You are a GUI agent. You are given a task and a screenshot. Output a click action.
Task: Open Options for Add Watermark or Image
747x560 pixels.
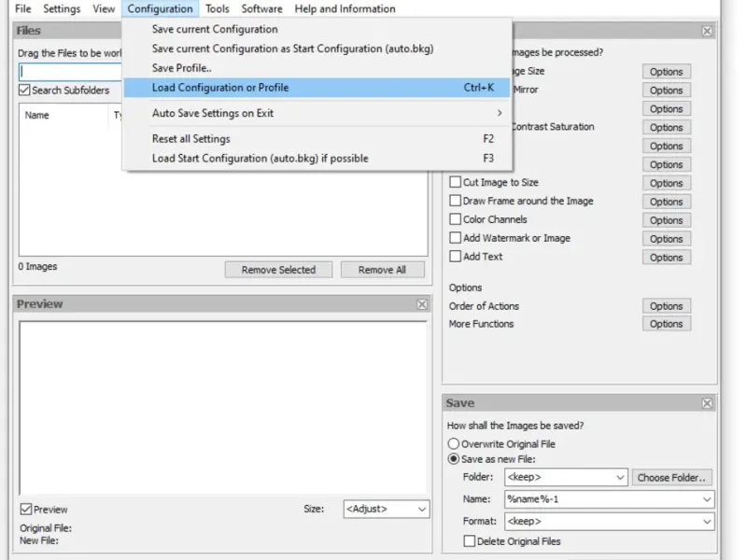[666, 239]
